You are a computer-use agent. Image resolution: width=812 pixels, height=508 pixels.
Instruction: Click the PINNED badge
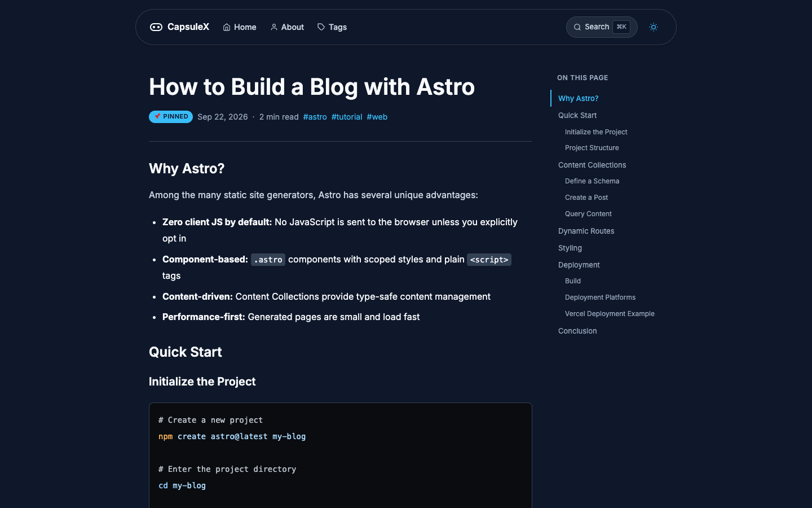point(171,117)
